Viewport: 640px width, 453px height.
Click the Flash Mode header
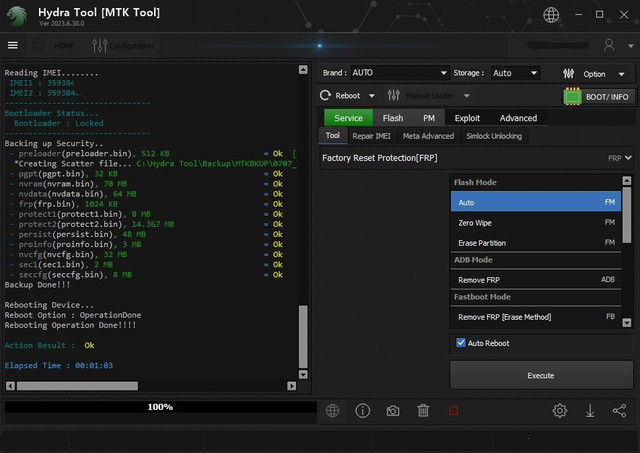coord(475,182)
